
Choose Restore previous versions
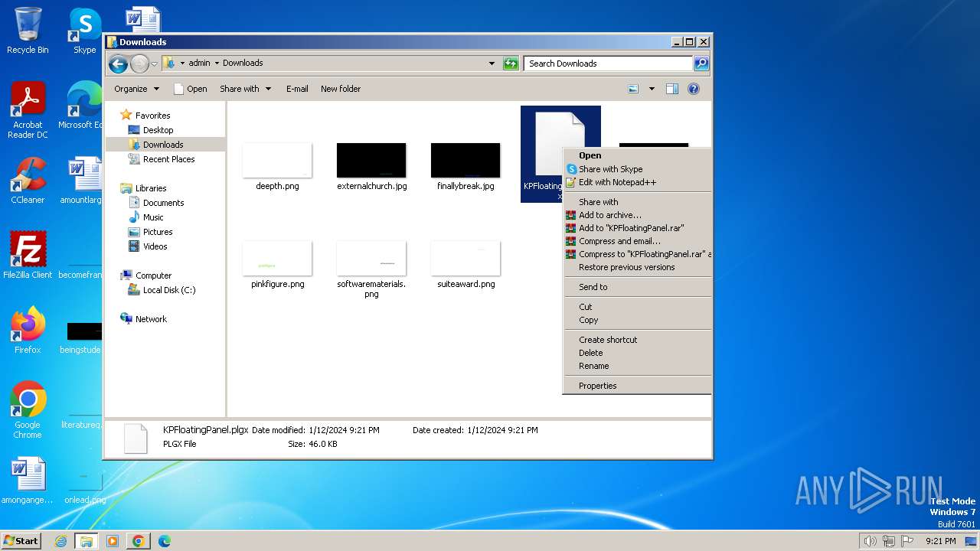[626, 267]
